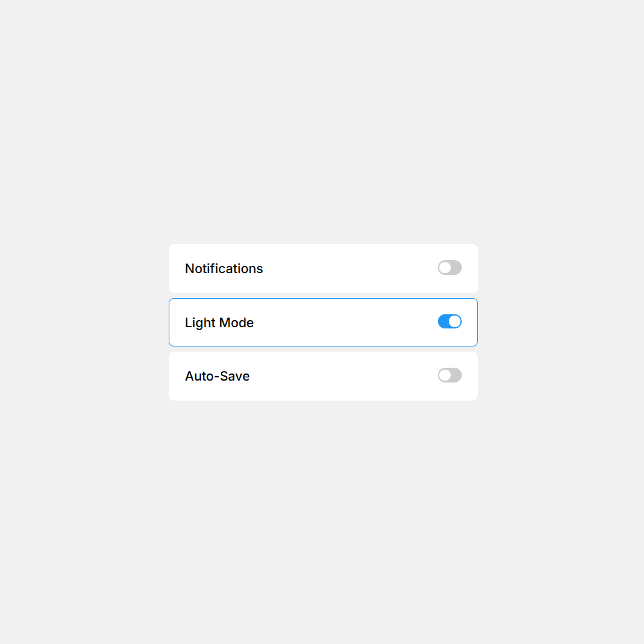644x644 pixels.
Task: Enable the Auto-Save toggle
Action: click(x=450, y=375)
